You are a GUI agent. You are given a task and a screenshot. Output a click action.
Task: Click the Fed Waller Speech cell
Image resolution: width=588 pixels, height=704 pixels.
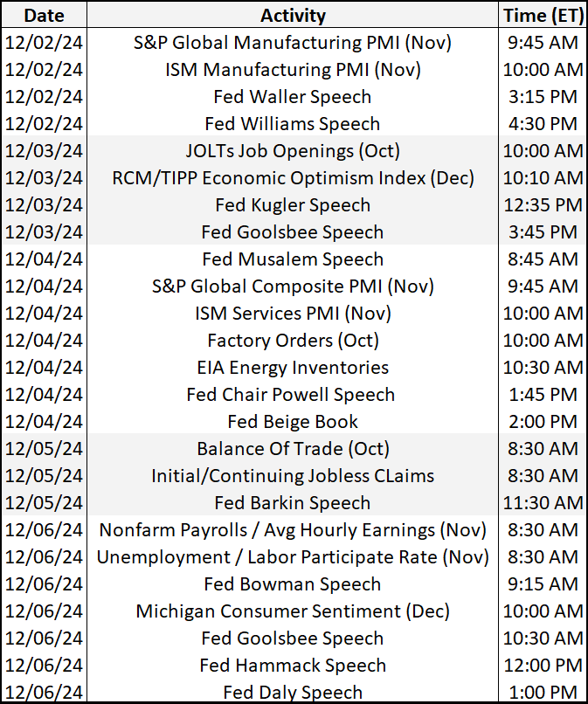tap(293, 97)
